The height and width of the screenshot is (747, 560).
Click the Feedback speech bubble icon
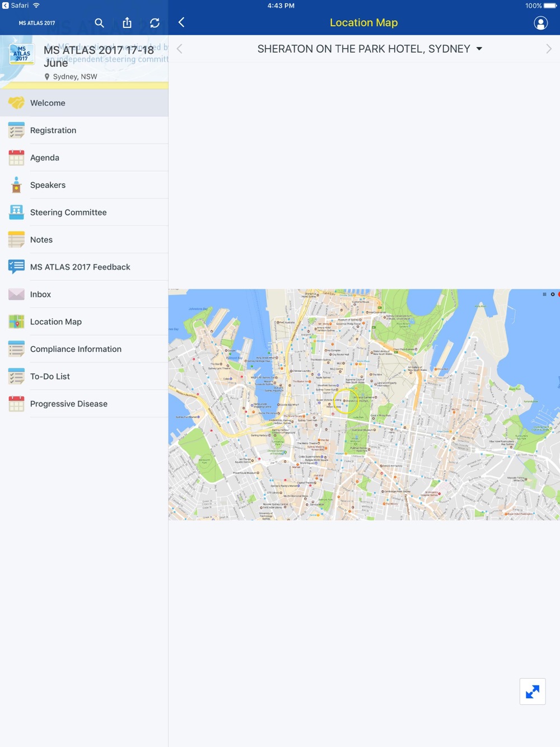click(x=16, y=267)
